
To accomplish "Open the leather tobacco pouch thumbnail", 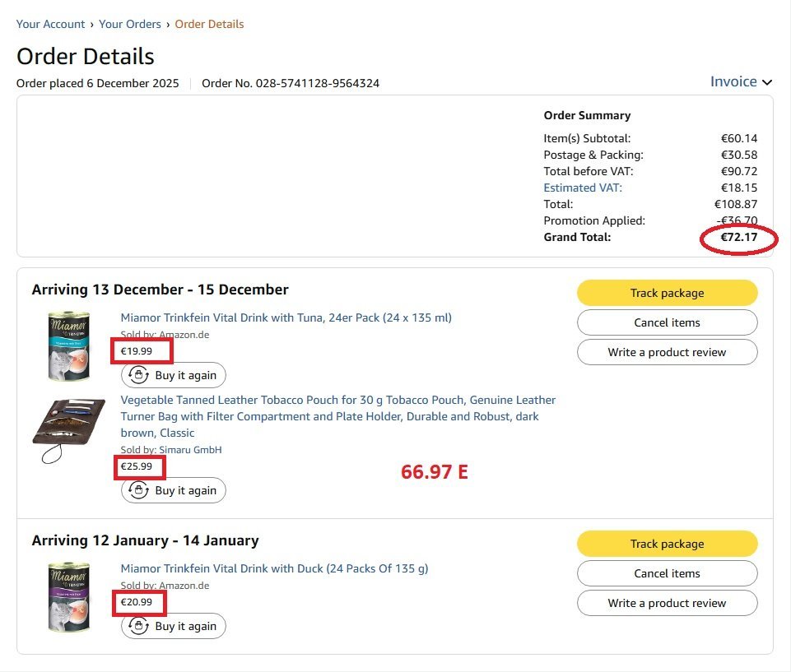I will pyautogui.click(x=68, y=430).
